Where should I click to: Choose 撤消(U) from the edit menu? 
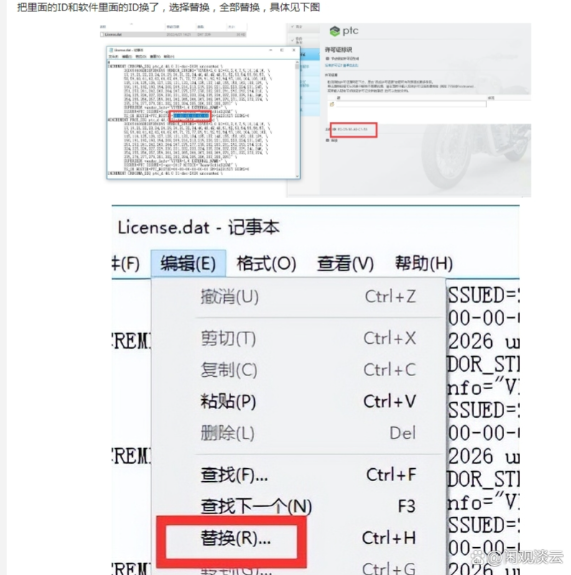click(x=299, y=296)
